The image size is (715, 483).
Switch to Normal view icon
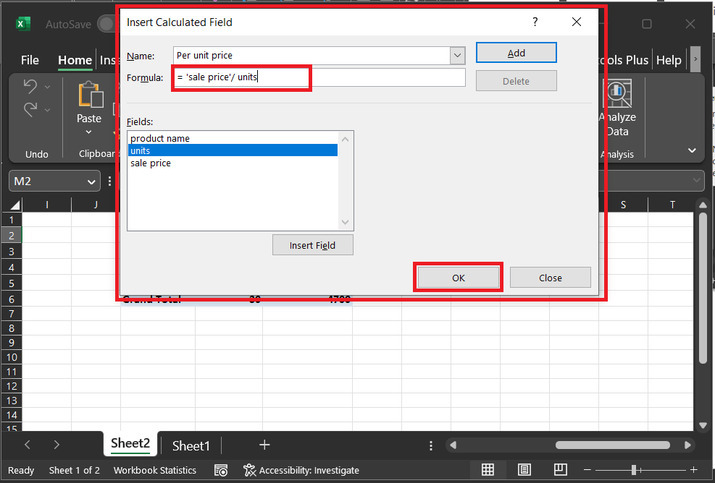pos(487,470)
